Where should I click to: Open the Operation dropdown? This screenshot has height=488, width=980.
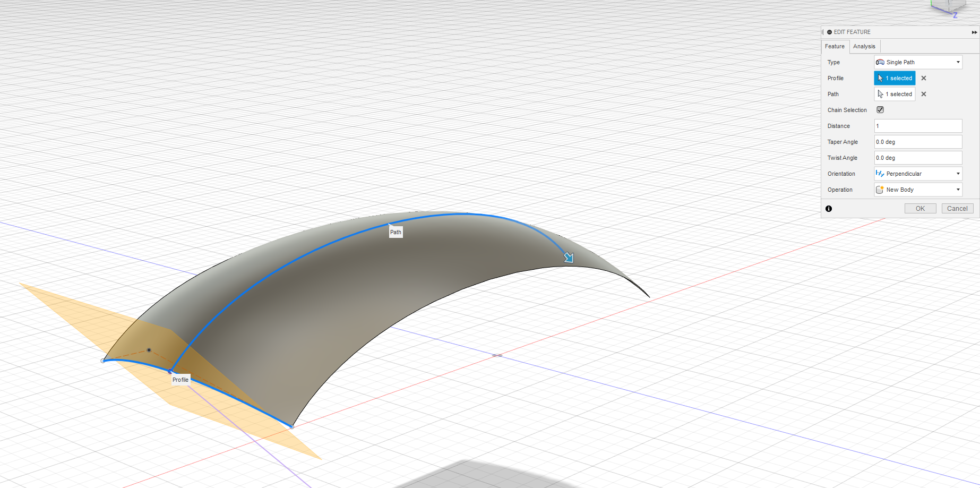point(957,190)
